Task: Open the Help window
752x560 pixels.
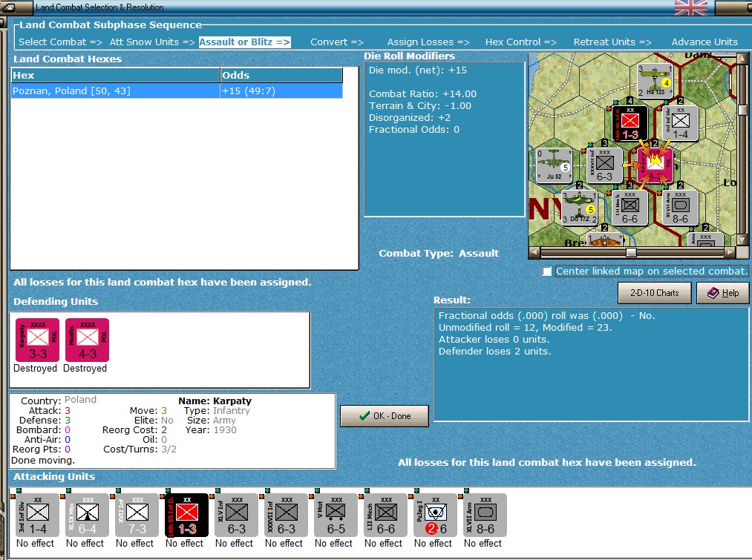Action: (x=723, y=293)
